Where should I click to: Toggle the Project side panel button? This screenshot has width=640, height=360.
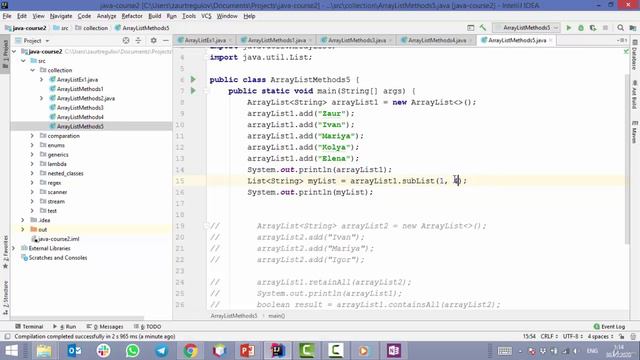click(5, 55)
